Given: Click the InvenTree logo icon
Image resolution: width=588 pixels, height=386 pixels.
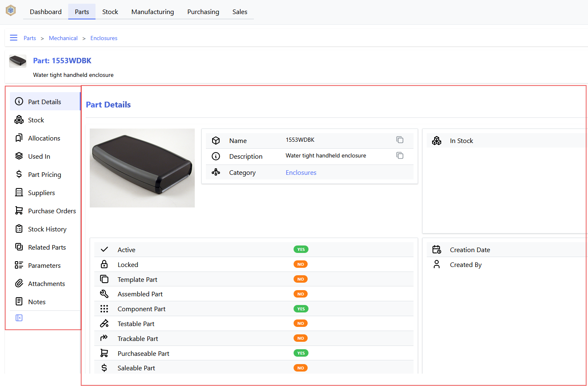Looking at the screenshot, I should tap(11, 10).
